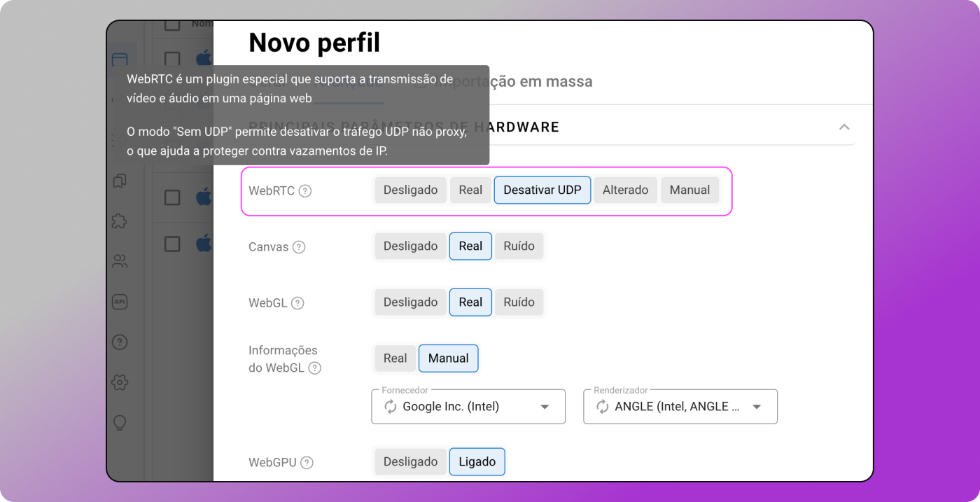Collapse the Principais Parâmetros de Hardware section
This screenshot has height=502, width=980.
pos(844,125)
